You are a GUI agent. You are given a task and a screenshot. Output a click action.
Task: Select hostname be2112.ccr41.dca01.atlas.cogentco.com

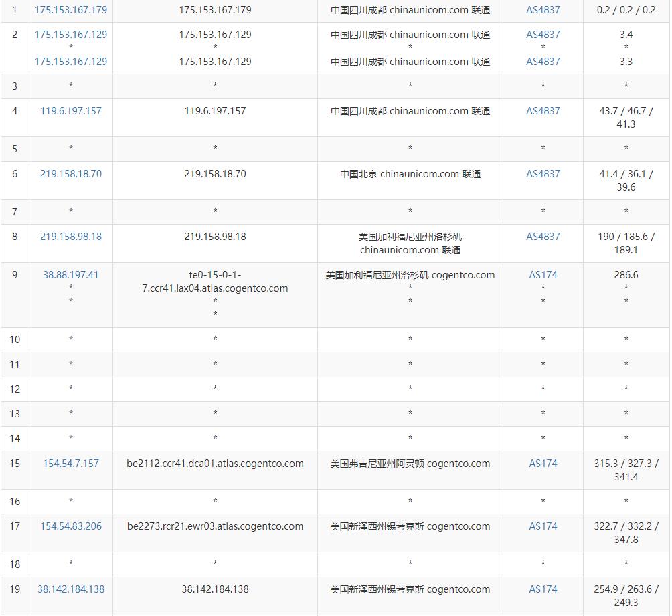click(x=215, y=464)
